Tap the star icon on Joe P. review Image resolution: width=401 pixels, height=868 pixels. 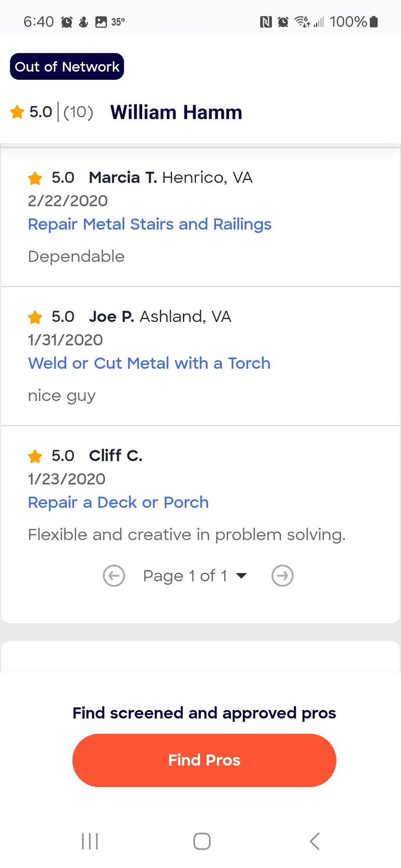[x=35, y=317]
